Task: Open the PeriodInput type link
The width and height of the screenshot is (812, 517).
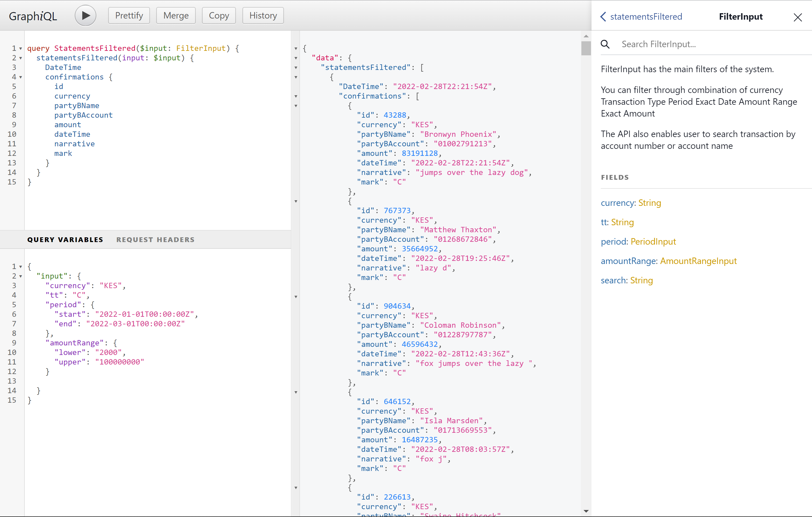Action: click(653, 242)
